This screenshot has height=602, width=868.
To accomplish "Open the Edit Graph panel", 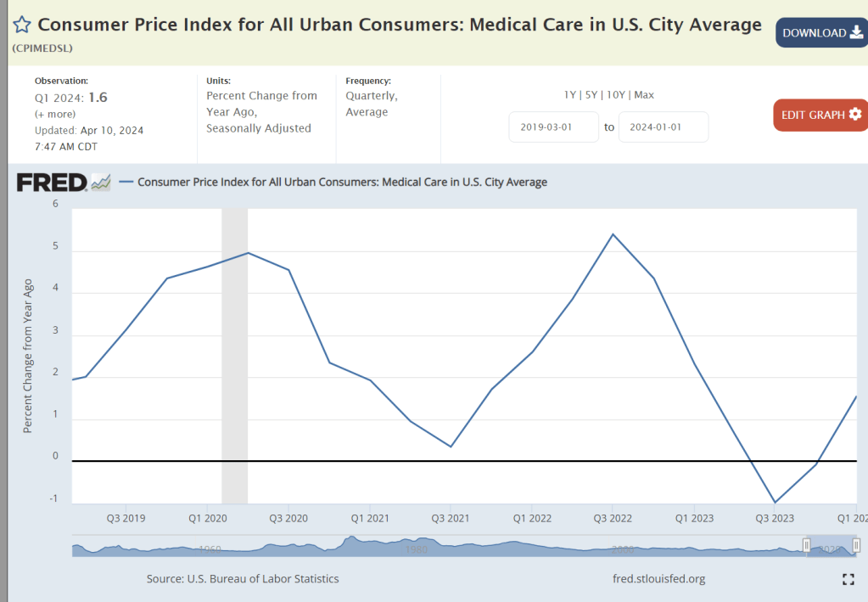I will point(820,115).
